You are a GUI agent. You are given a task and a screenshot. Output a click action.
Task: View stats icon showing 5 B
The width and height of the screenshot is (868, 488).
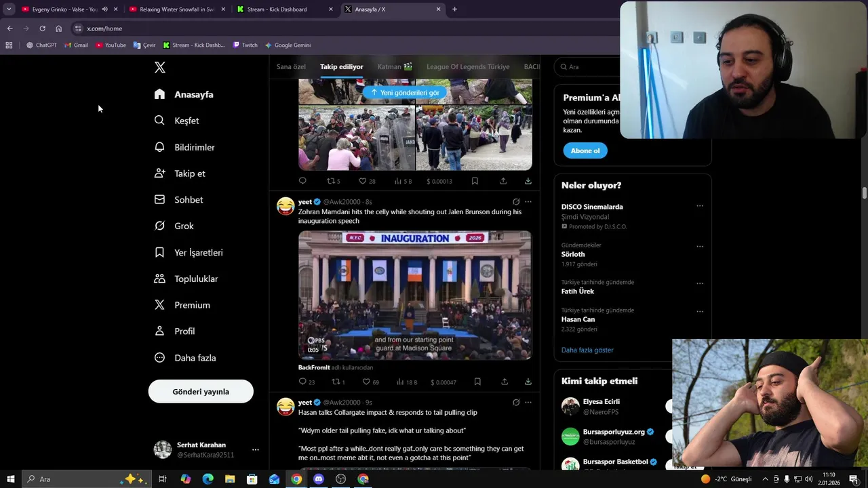pos(404,181)
